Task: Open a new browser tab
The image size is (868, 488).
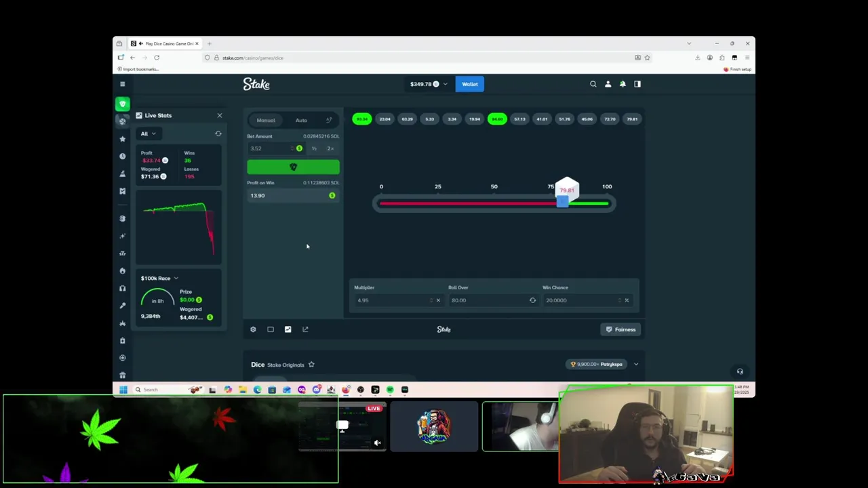Action: pos(209,43)
